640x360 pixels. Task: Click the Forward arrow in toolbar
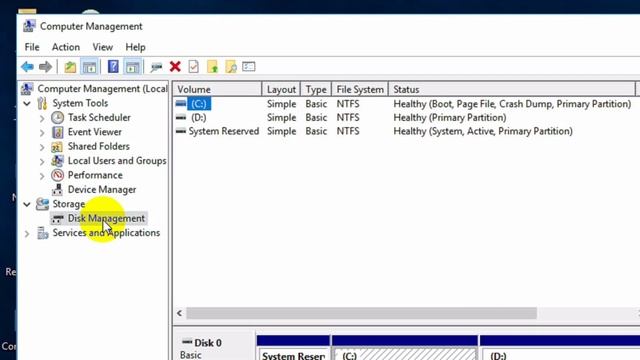click(45, 67)
